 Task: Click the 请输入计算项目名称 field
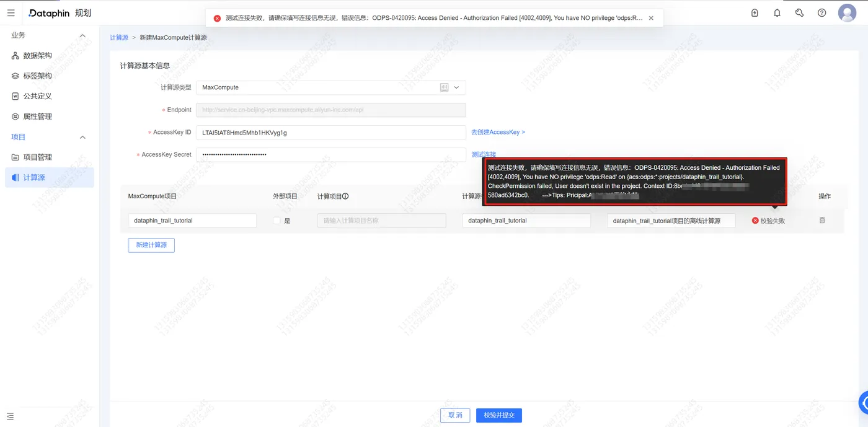[382, 221]
